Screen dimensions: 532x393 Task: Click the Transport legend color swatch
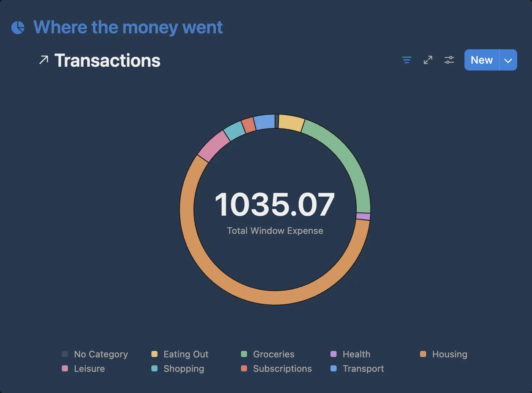334,368
